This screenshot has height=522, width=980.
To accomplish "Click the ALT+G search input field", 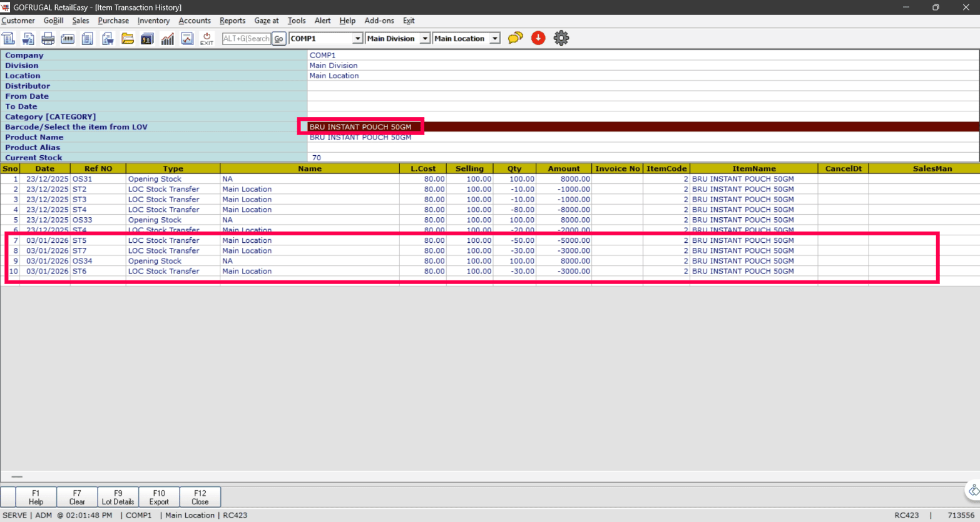I will coord(246,39).
